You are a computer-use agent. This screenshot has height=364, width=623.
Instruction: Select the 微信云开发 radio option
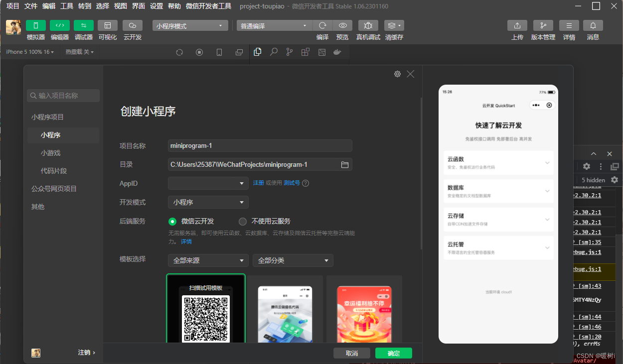(172, 222)
